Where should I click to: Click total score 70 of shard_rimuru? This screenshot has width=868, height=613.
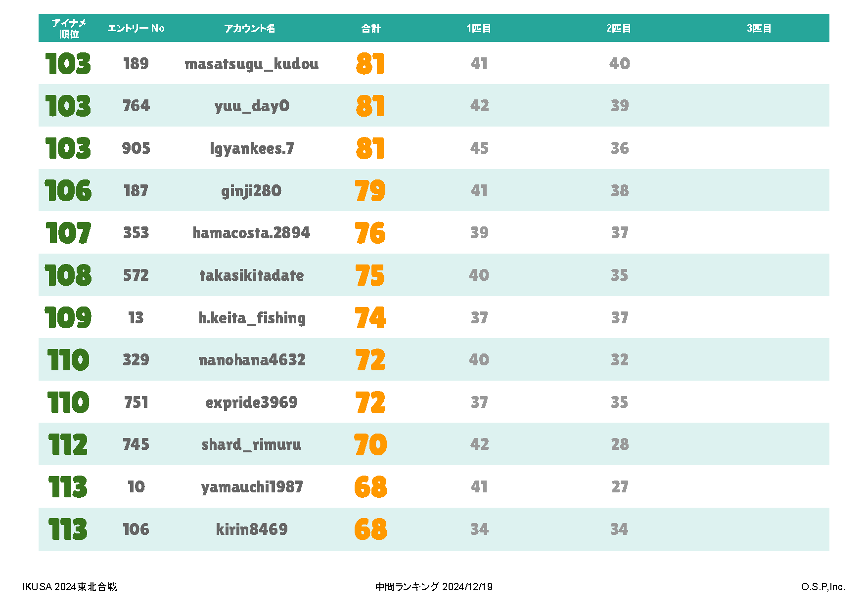point(370,444)
